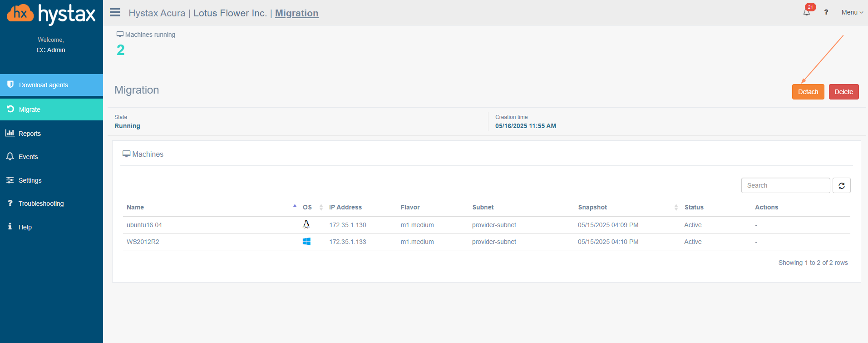The height and width of the screenshot is (343, 868).
Task: Open the Menu dropdown in top right
Action: coord(852,12)
